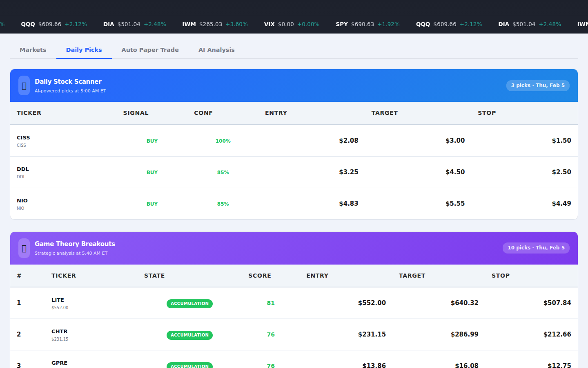Click the Daily Stock Scanner panel icon
The height and width of the screenshot is (368, 588).
[x=24, y=85]
